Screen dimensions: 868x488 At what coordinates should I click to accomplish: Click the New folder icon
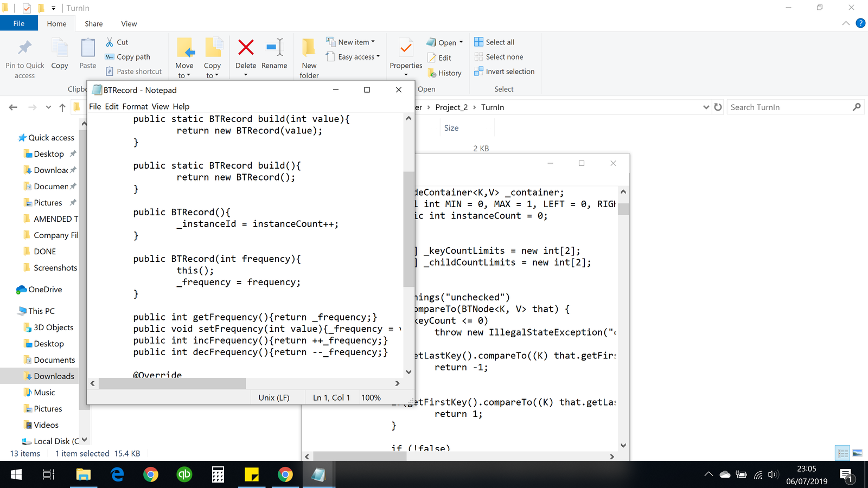pos(309,48)
